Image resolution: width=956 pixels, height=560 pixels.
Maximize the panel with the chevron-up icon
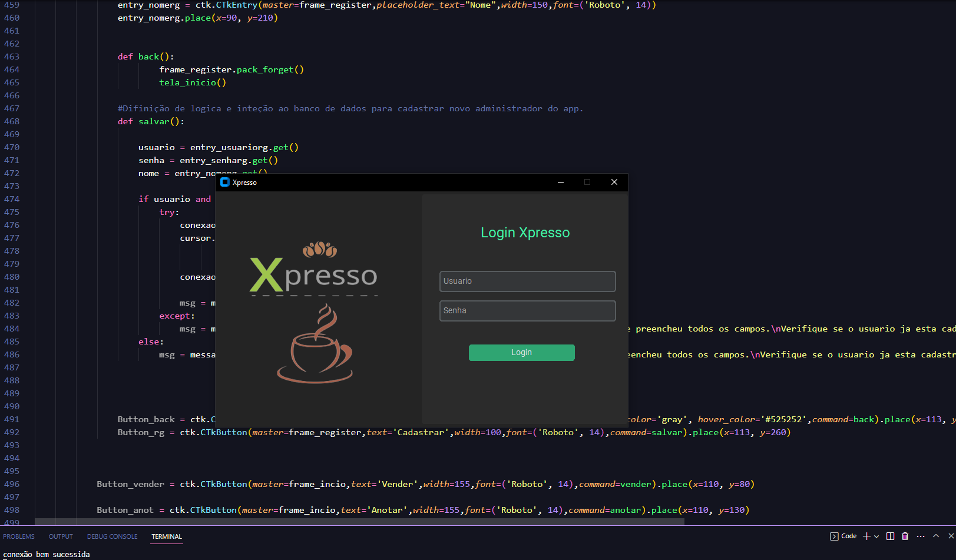click(x=935, y=536)
